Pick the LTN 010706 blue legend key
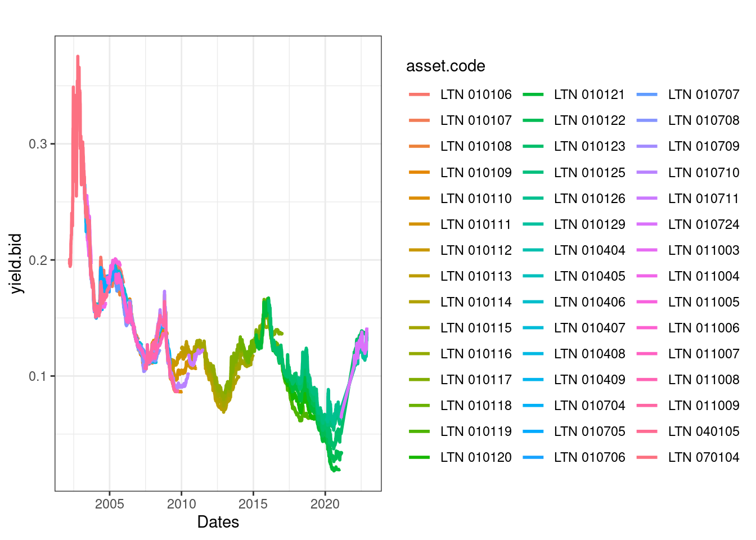The height and width of the screenshot is (540, 756). [533, 457]
